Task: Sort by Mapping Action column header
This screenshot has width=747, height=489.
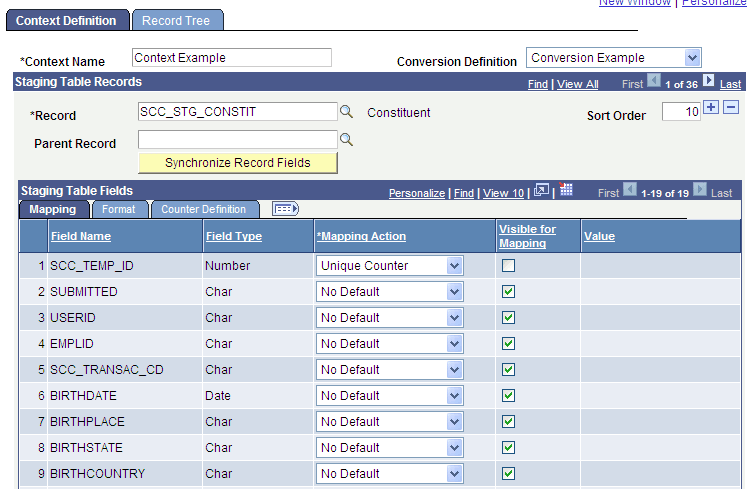Action: point(362,236)
